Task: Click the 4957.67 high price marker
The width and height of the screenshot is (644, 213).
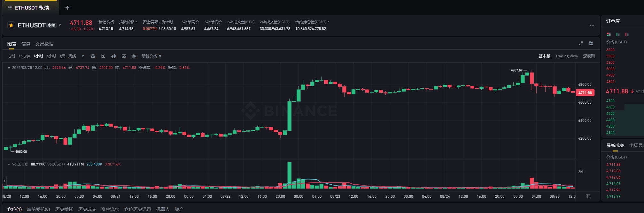Action: coord(516,70)
